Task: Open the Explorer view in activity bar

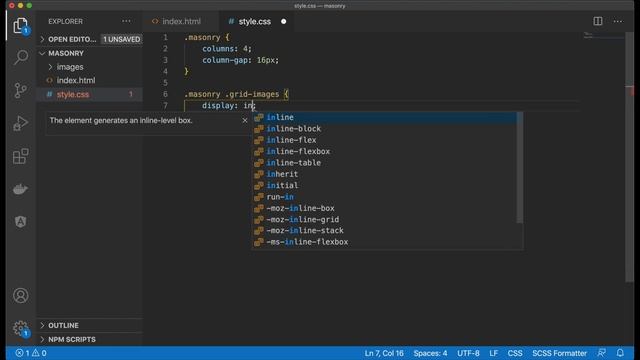Action: point(20,26)
